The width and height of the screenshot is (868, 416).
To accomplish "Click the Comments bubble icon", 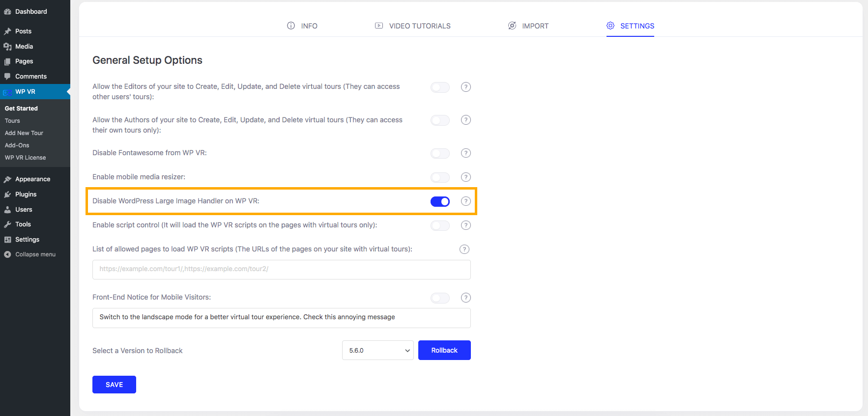I will (x=7, y=77).
